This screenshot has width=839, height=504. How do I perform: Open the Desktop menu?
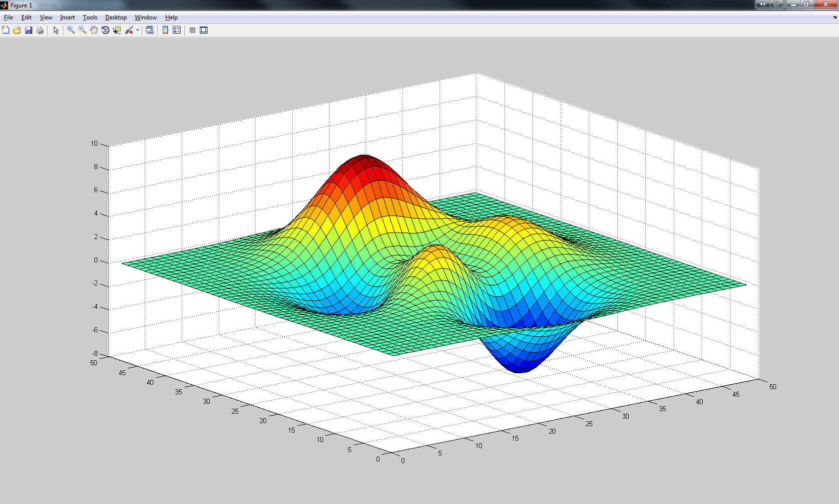[x=116, y=17]
